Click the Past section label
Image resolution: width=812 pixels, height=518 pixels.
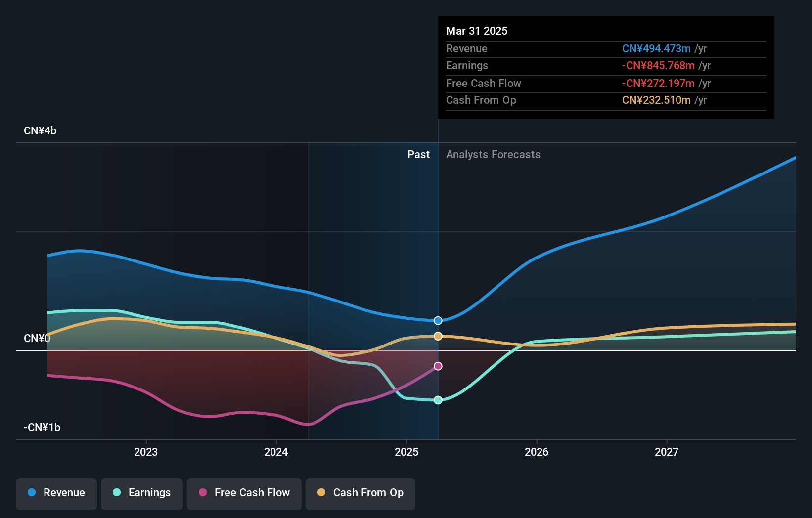click(x=418, y=155)
